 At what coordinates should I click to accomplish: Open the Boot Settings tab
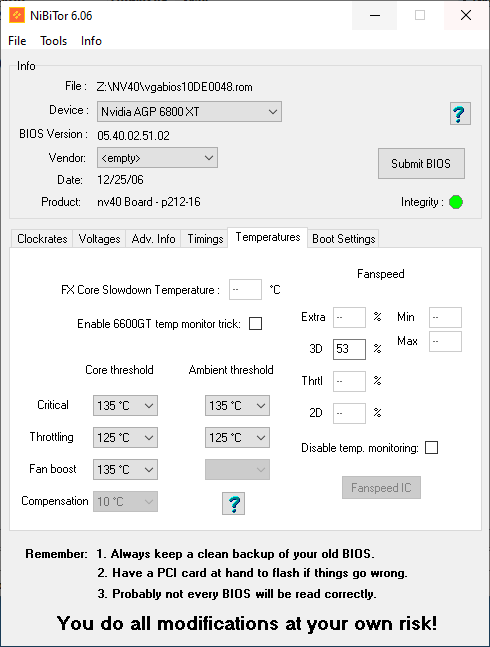(x=344, y=239)
